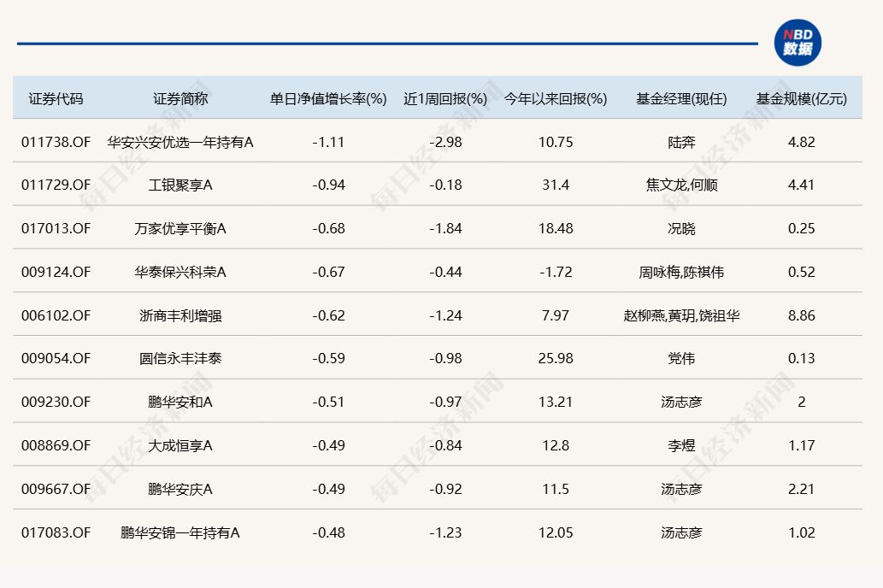The width and height of the screenshot is (883, 588).
Task: Click year-to-date return 11.5
Action: [556, 489]
